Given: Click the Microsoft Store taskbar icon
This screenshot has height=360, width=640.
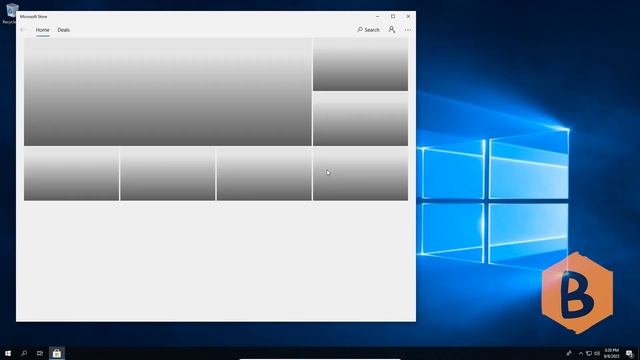Looking at the screenshot, I should point(57,353).
